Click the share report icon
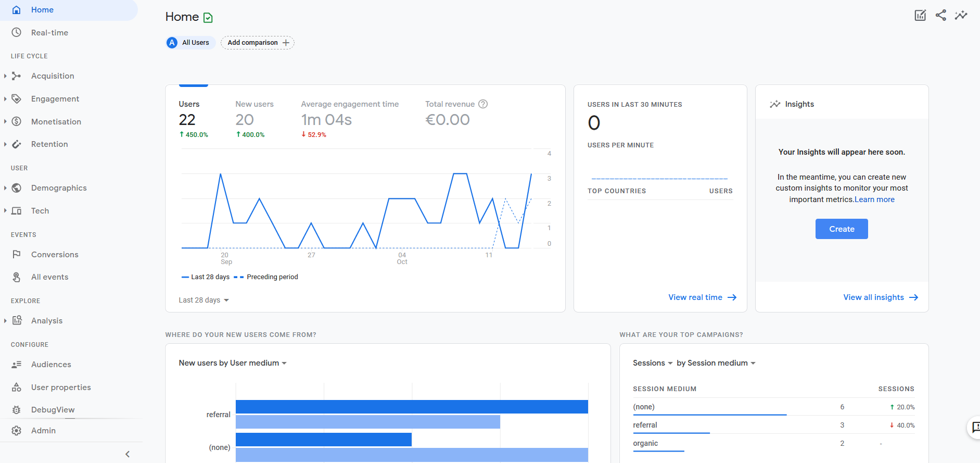 pos(940,15)
